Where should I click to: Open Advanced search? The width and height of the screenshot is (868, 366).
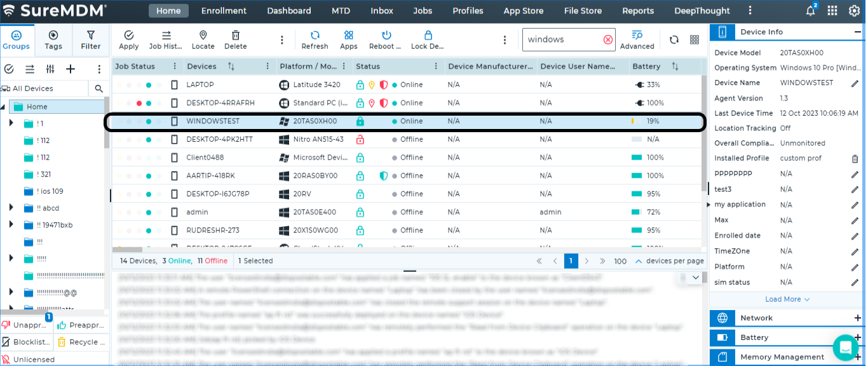point(637,39)
